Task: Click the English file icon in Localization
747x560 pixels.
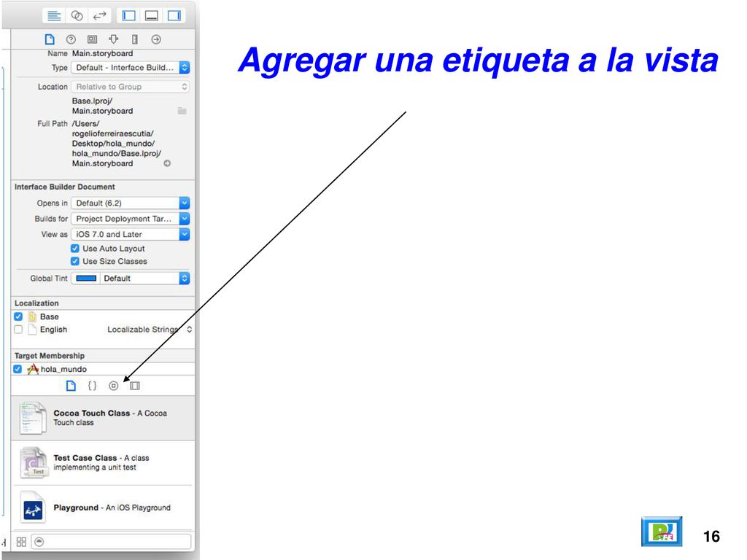Action: point(32,330)
